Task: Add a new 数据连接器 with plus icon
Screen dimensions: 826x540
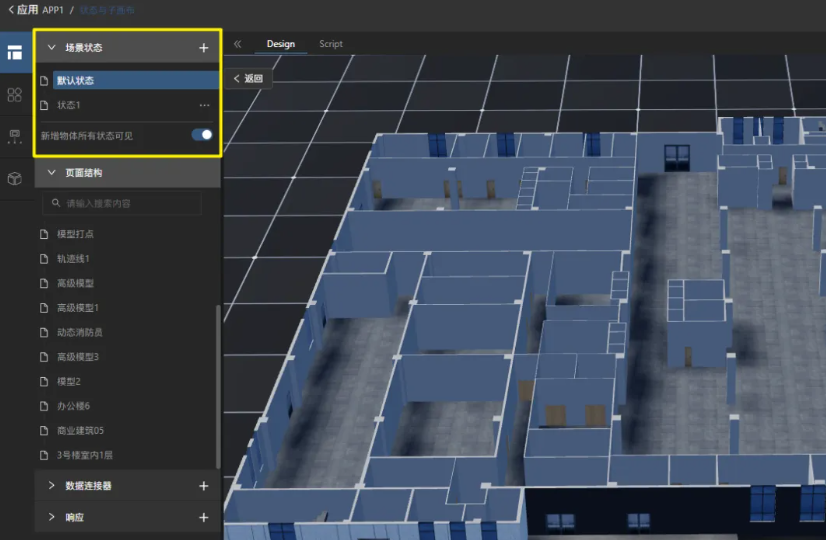Action: (x=204, y=486)
